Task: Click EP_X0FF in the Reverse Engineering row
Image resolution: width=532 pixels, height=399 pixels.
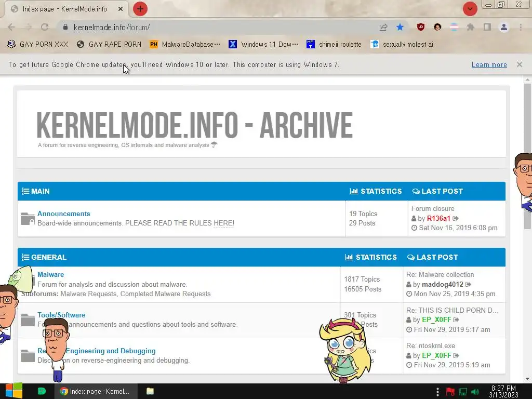Action: point(436,355)
